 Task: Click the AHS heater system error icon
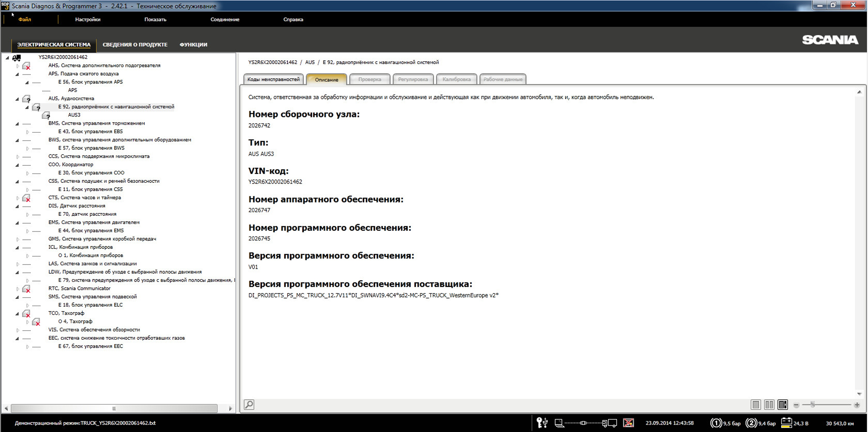pyautogui.click(x=26, y=66)
